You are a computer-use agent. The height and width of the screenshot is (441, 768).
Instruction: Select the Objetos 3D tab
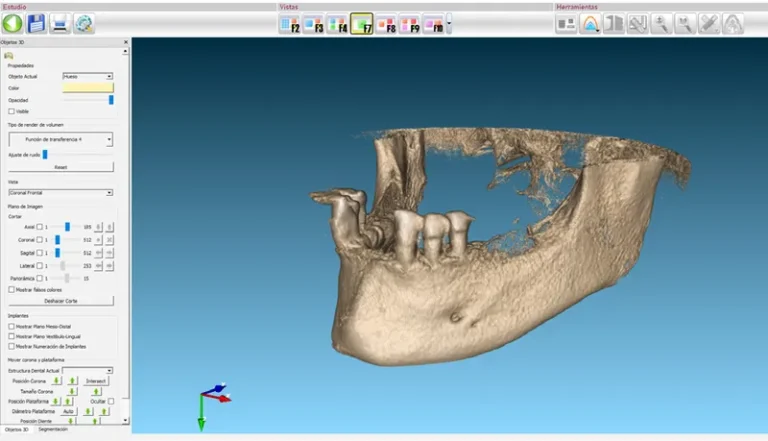tap(17, 429)
